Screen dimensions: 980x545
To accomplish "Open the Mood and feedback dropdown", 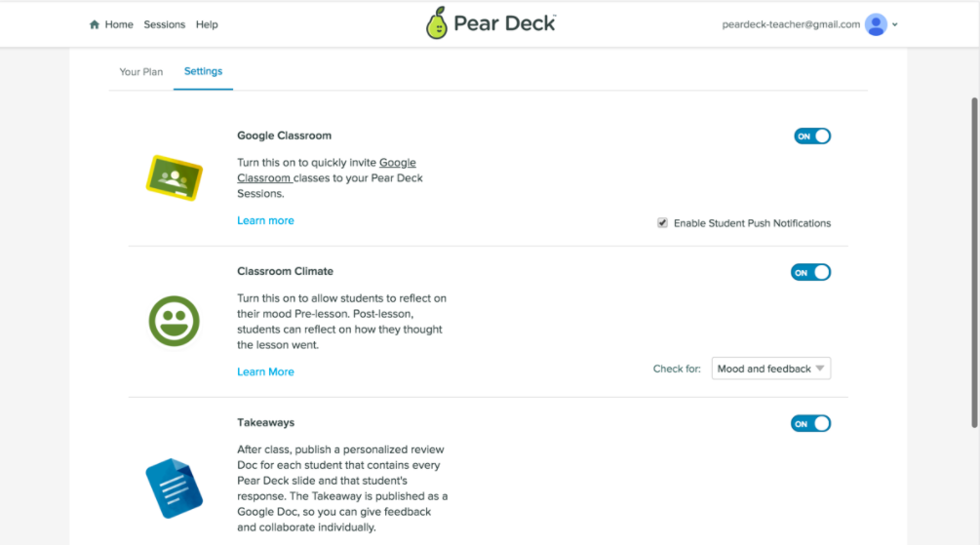I will 771,369.
